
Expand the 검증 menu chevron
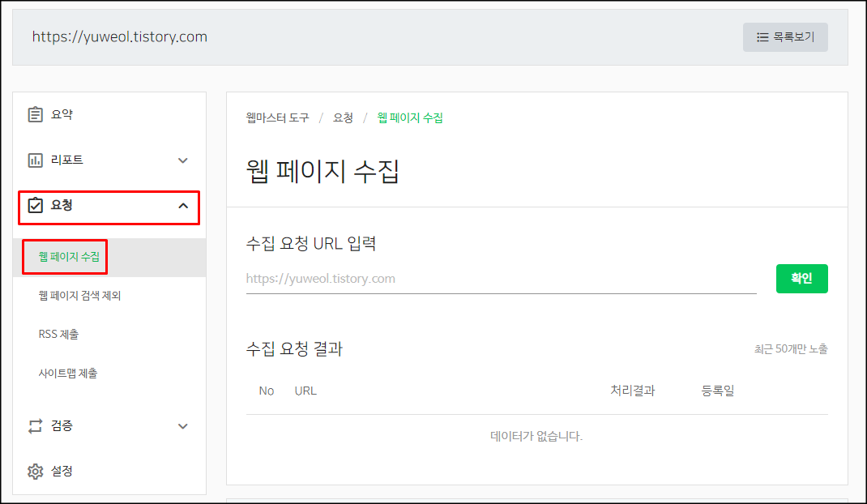click(183, 426)
